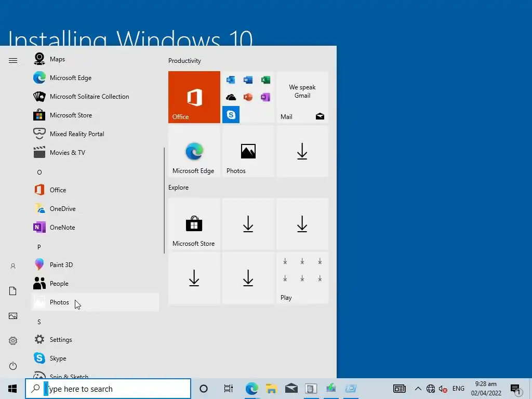Open Microsoft Solitaire Collection
The height and width of the screenshot is (399, 532).
(x=95, y=96)
